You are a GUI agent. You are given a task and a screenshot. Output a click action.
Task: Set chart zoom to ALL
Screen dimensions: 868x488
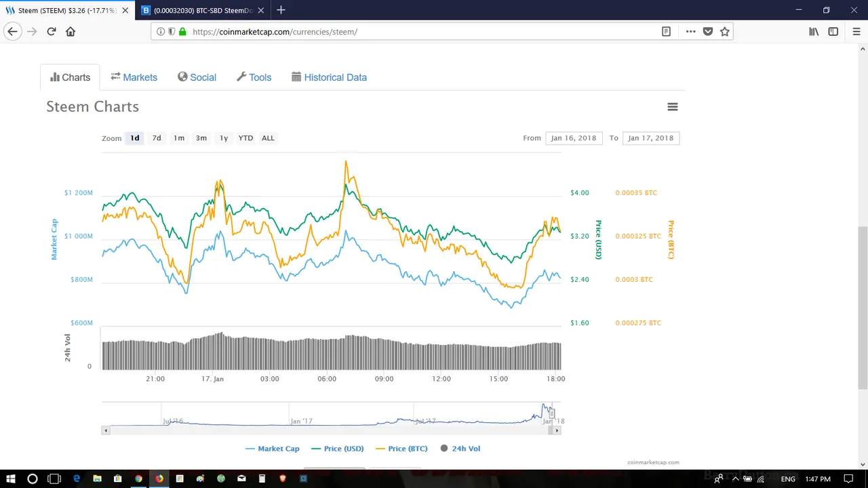[x=269, y=138]
